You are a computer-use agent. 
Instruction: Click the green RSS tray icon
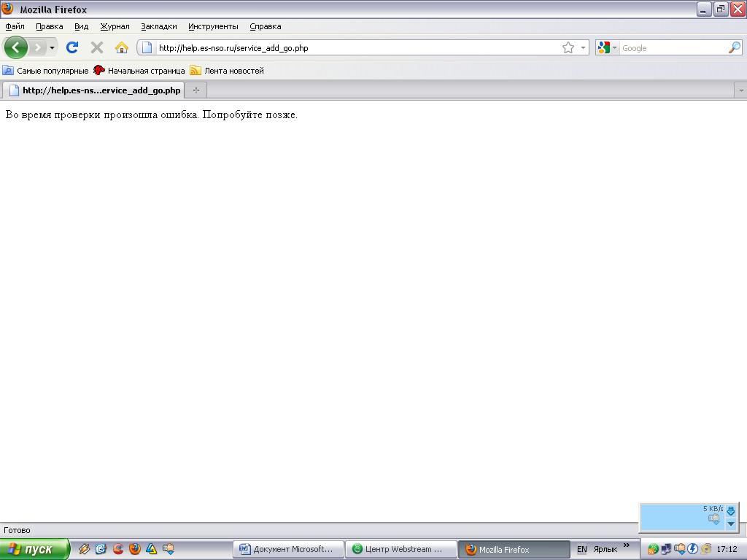click(x=653, y=549)
